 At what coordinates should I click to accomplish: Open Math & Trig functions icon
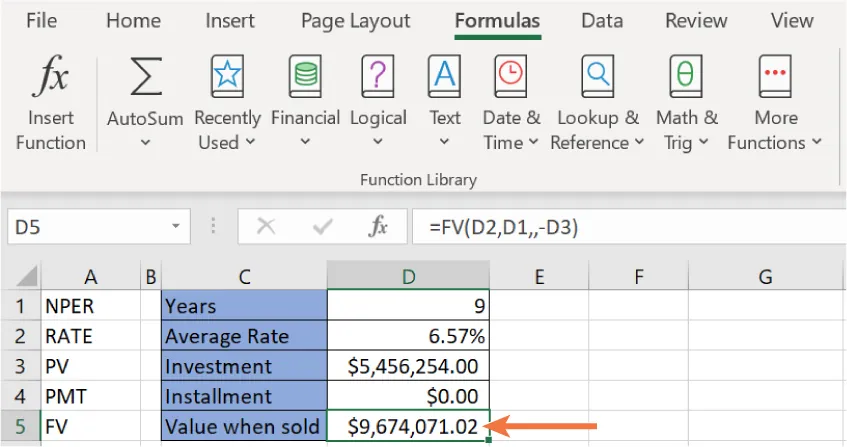(686, 78)
